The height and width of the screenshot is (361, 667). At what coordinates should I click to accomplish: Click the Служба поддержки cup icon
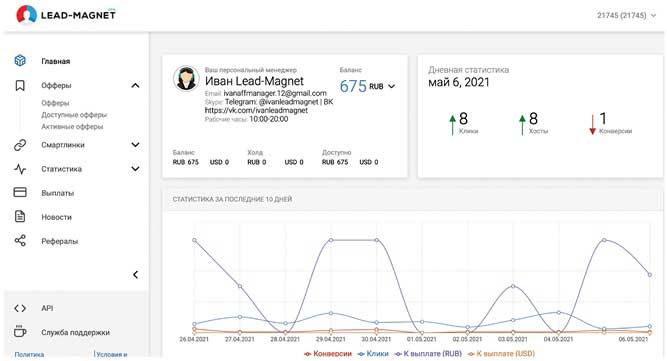pos(20,332)
